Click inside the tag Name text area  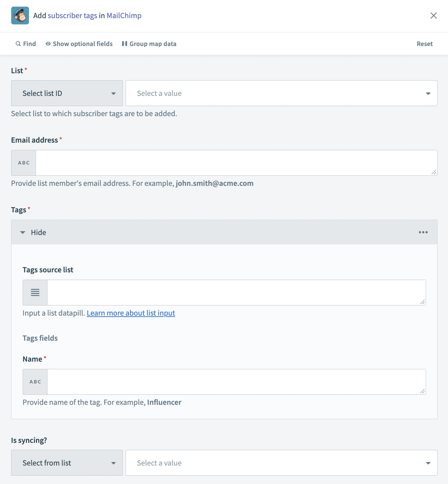coord(237,381)
